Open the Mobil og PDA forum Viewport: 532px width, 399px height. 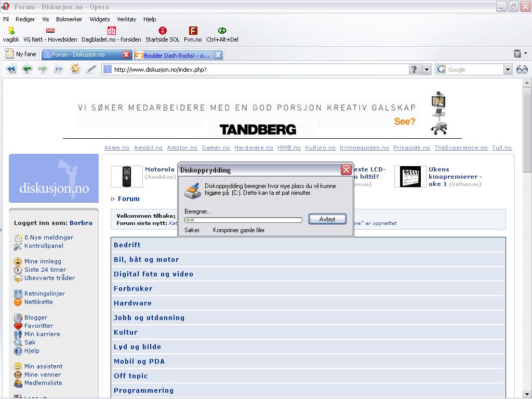[139, 362]
